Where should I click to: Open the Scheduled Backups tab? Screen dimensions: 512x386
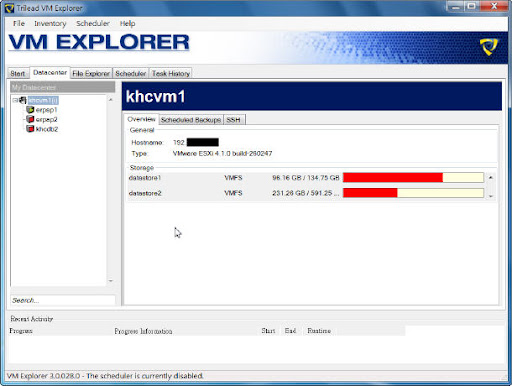191,120
